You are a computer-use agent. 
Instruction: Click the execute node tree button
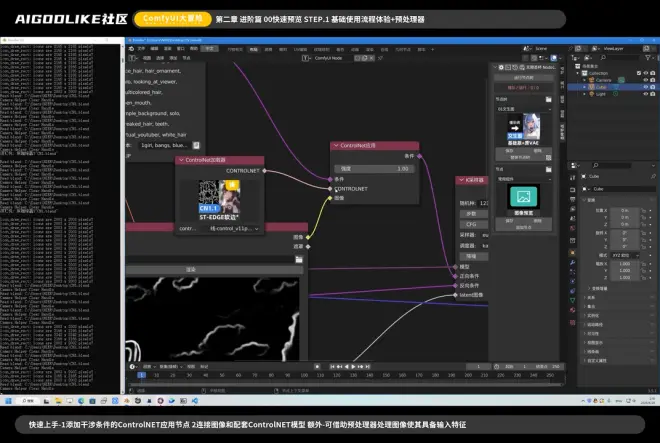523,76
